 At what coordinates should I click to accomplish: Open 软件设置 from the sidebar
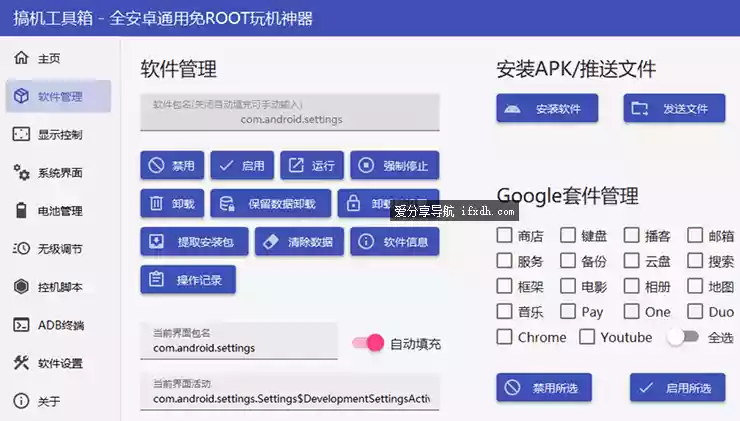coord(59,362)
